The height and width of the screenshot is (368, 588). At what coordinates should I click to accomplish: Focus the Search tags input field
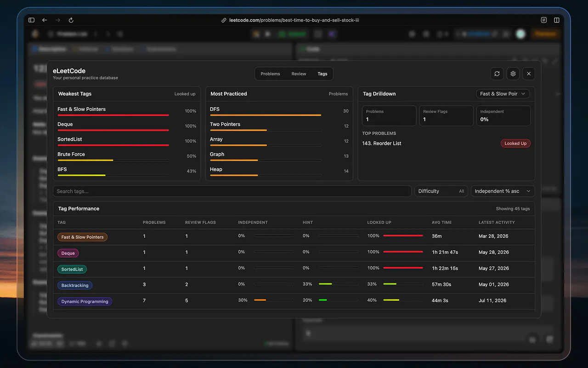(232, 191)
